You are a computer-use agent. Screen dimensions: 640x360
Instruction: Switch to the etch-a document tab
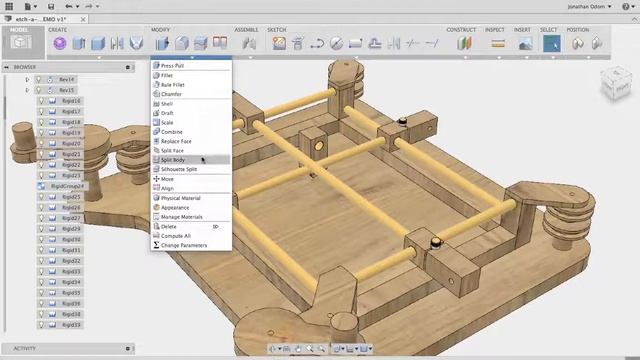(x=45, y=19)
